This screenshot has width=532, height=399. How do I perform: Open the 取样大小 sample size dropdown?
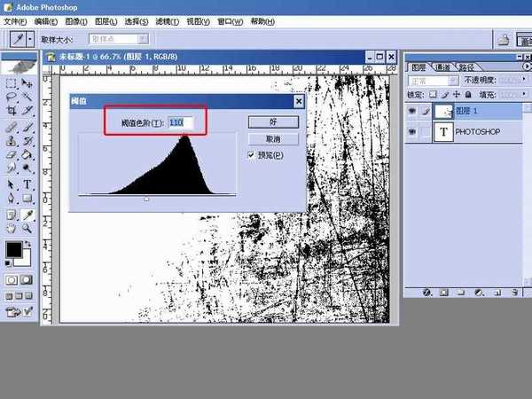pos(118,39)
